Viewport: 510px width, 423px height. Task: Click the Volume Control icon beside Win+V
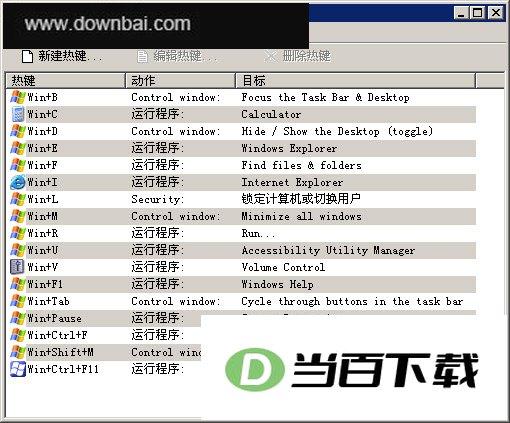[18, 267]
